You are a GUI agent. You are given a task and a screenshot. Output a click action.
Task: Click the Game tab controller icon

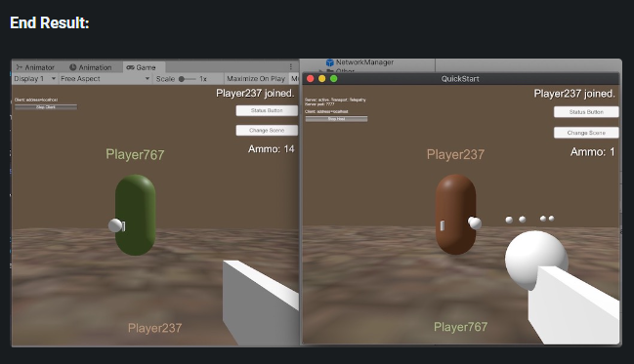[130, 67]
